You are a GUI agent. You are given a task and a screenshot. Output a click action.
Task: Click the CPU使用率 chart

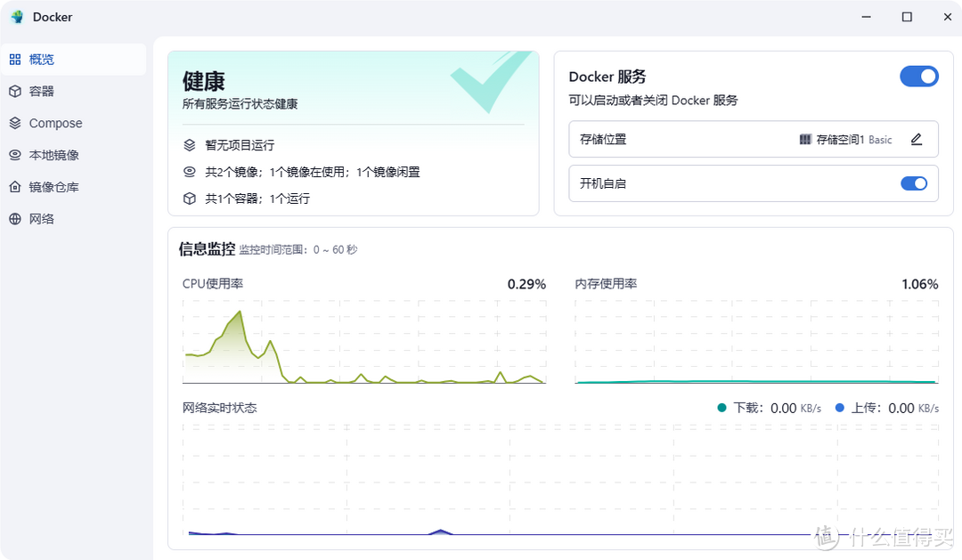pos(363,342)
